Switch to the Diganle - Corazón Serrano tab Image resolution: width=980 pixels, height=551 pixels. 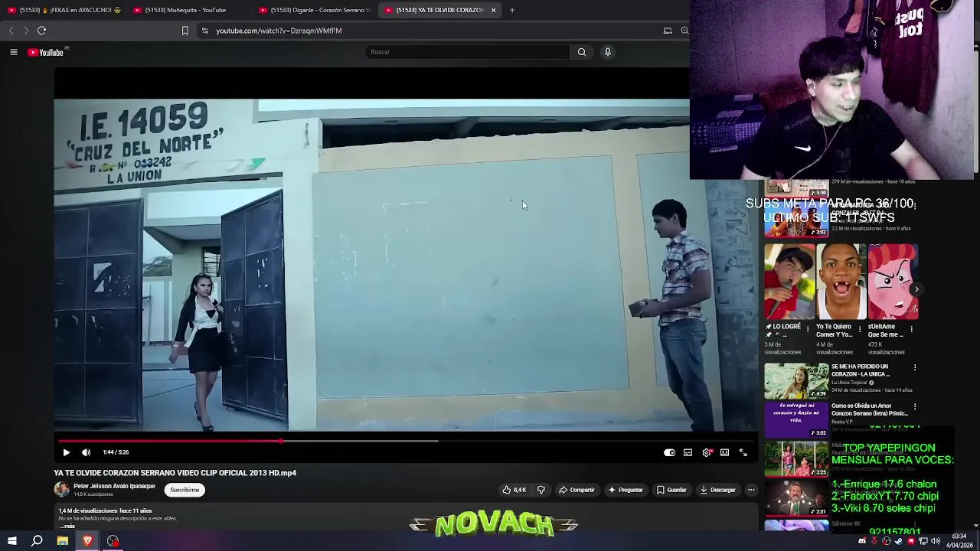[315, 10]
